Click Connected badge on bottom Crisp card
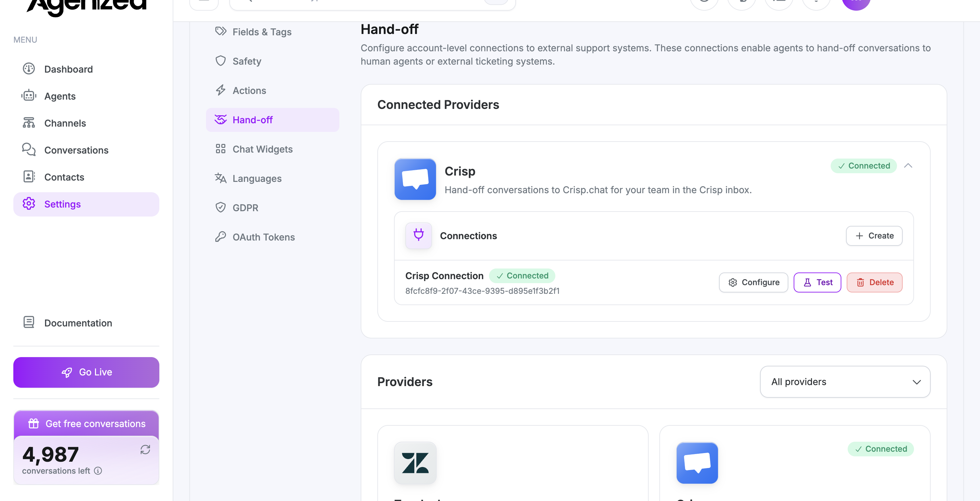This screenshot has height=501, width=980. click(x=880, y=449)
